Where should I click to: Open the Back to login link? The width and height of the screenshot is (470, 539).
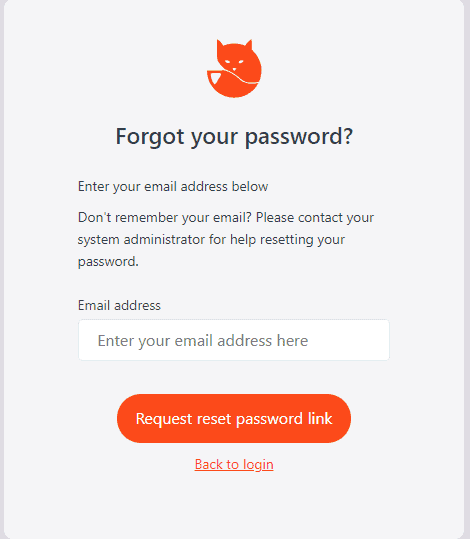pyautogui.click(x=234, y=464)
